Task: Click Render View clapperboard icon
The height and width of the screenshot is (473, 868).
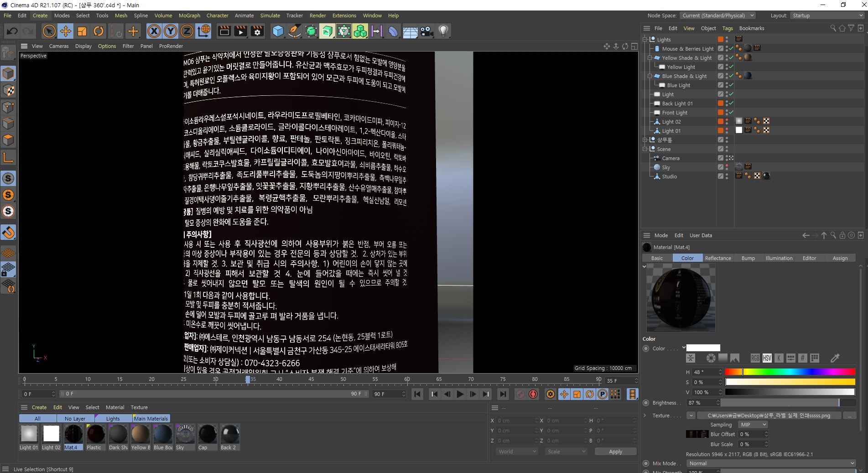Action: pos(224,31)
